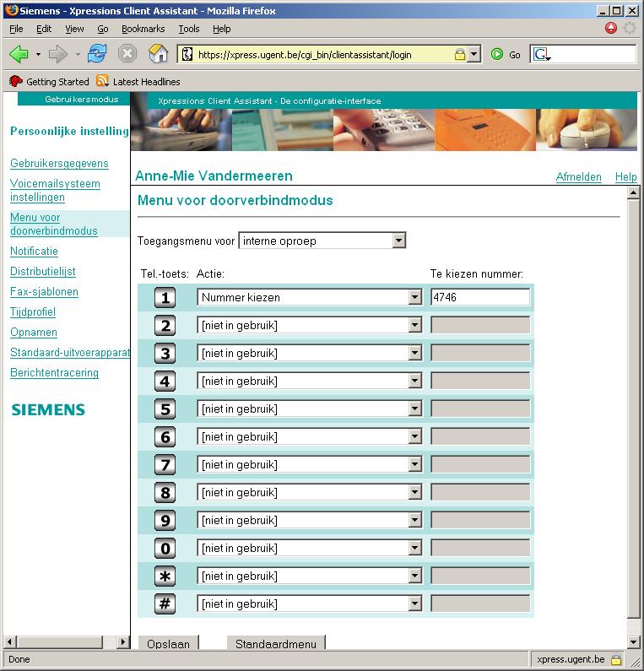The height and width of the screenshot is (671, 644).
Task: Click the Stop loading icon
Action: click(127, 54)
